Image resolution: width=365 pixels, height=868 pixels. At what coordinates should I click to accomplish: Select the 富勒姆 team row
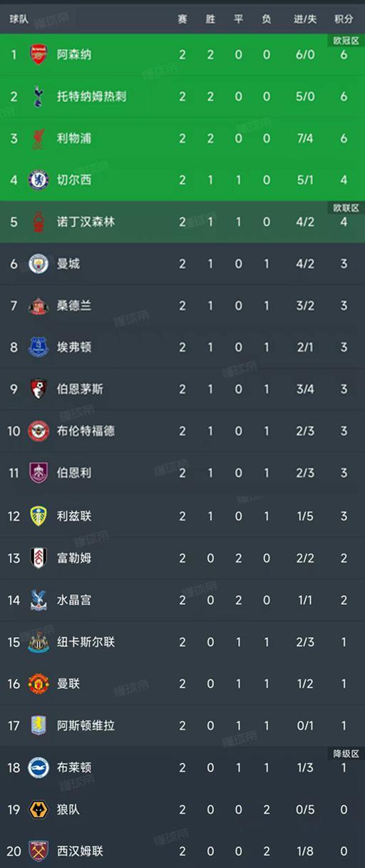click(182, 558)
